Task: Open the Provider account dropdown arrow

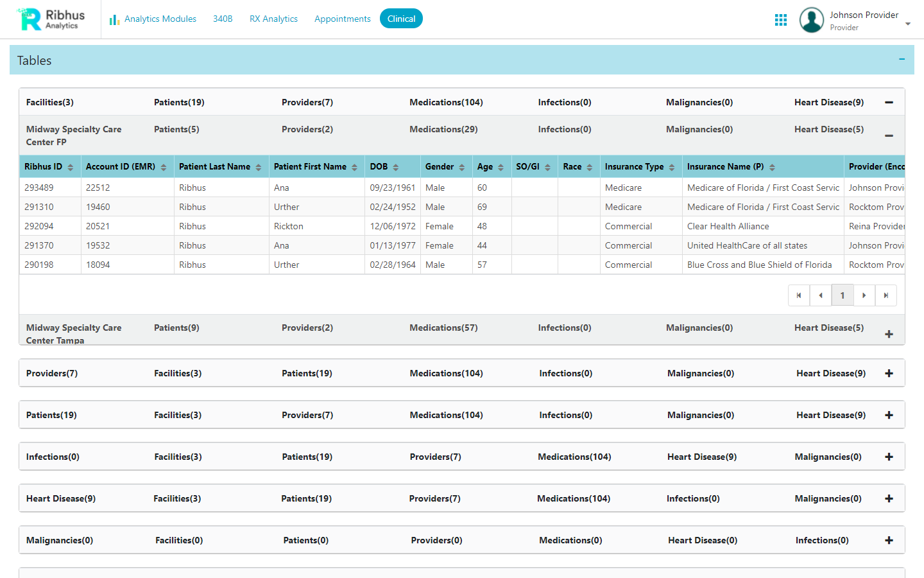Action: pos(908,24)
